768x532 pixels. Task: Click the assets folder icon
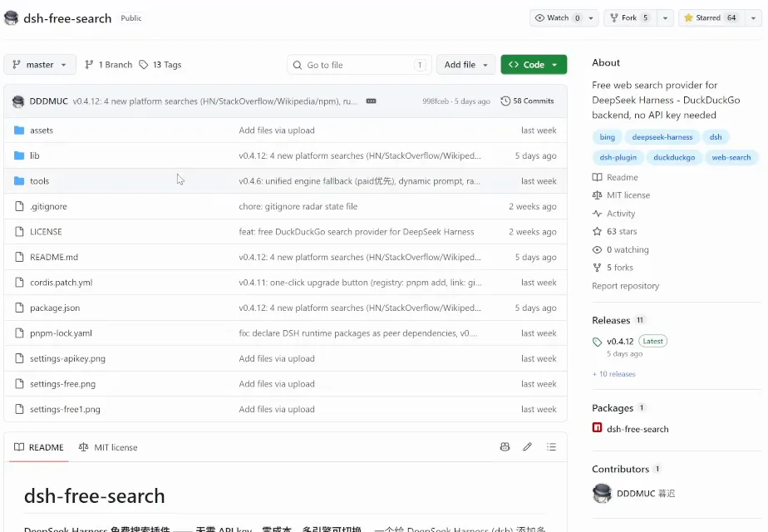point(19,131)
